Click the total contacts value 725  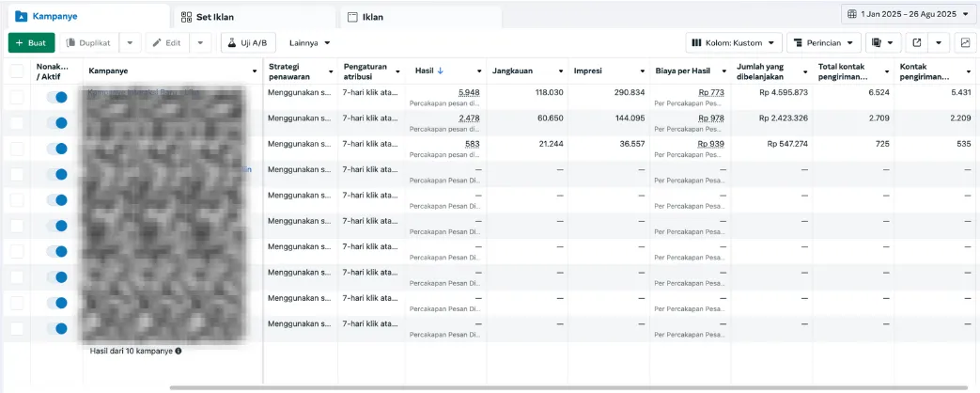coord(883,143)
